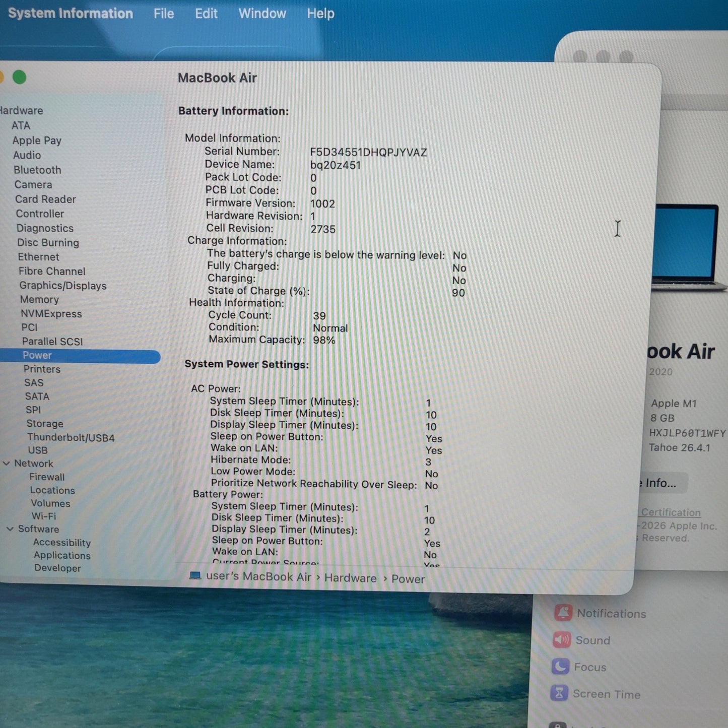Open the Edit menu
Viewport: 728px width, 728px height.
(x=206, y=14)
